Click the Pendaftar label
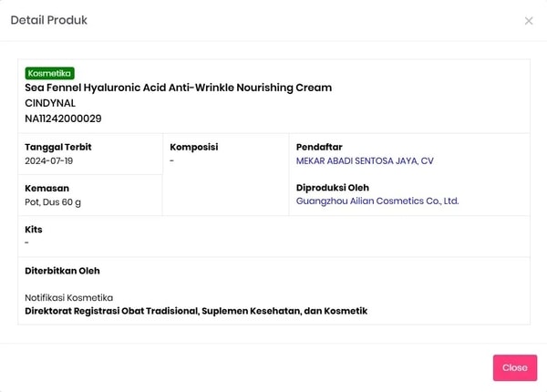This screenshot has width=547, height=392. [x=320, y=147]
